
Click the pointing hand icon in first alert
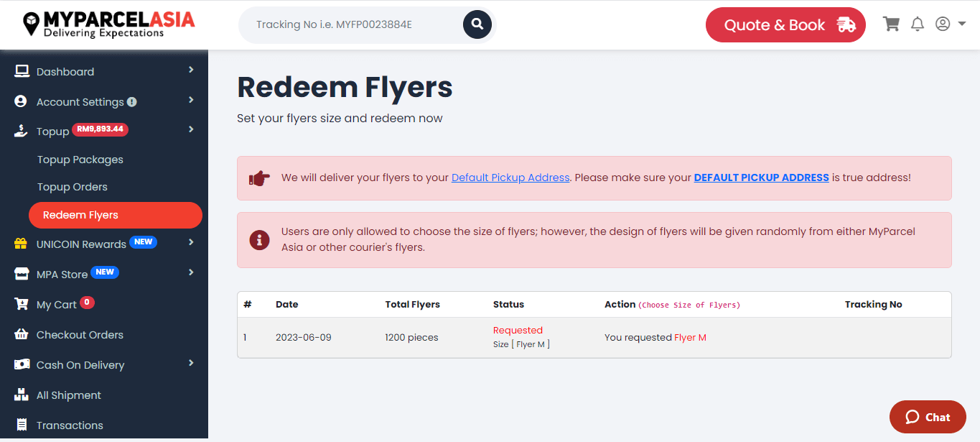point(259,178)
